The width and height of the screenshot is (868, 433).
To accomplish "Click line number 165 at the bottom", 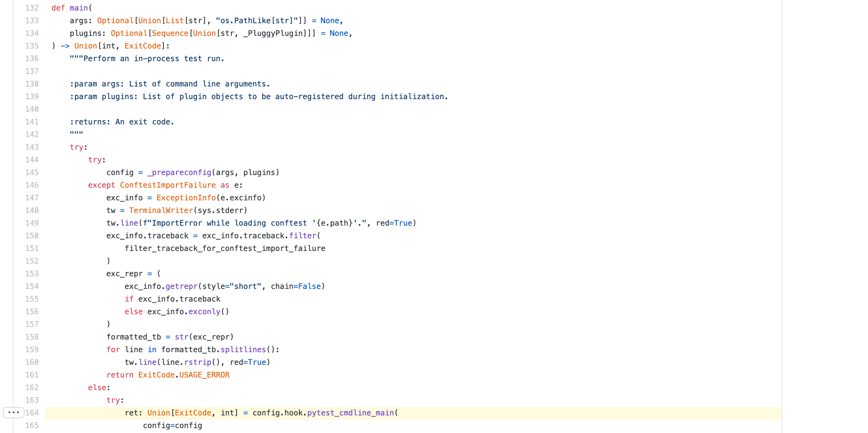I will (32, 425).
